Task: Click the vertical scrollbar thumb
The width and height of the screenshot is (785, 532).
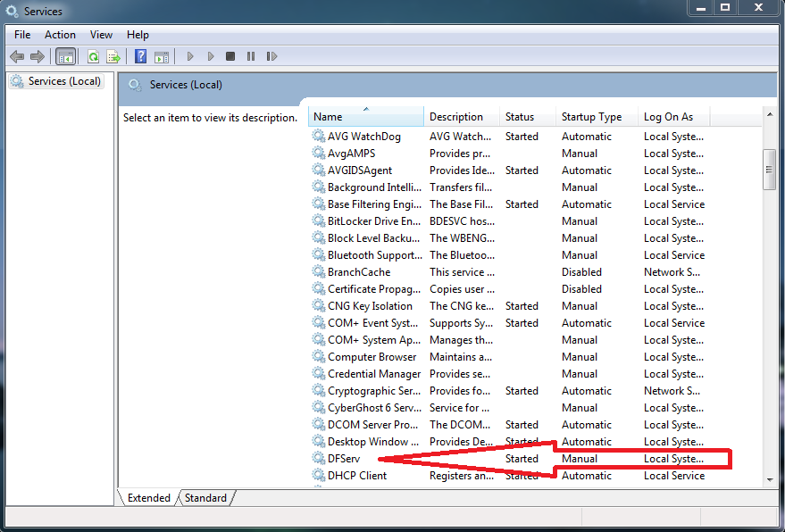Action: [x=770, y=170]
